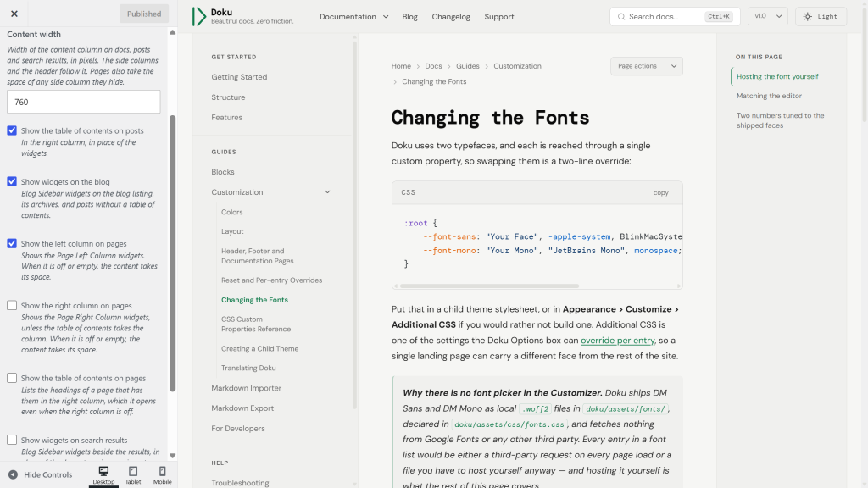Jump to Hosting the font yourself

[x=777, y=76]
